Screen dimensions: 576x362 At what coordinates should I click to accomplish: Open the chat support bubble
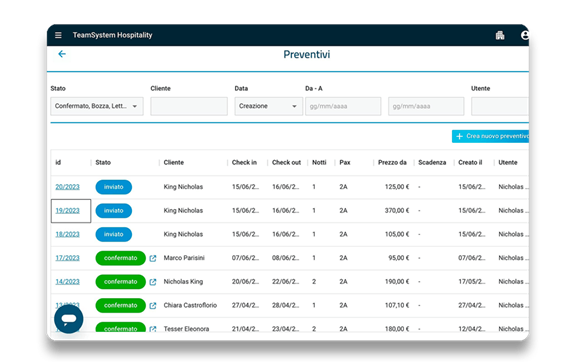[69, 319]
